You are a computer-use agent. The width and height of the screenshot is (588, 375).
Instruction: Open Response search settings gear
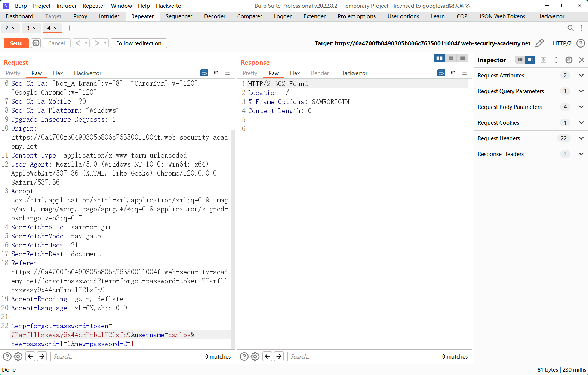coord(255,356)
